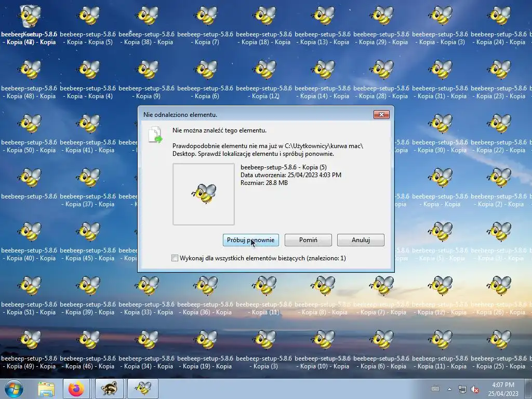Select desktop icon 'Kopia (51) - Kopia'
Viewport: 532px width, 399px height.
tap(29, 296)
